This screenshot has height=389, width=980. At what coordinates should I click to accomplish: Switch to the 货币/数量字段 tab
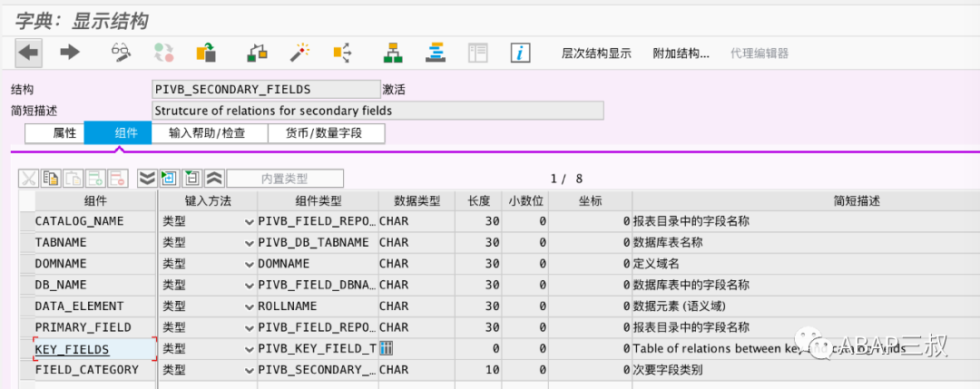click(327, 133)
